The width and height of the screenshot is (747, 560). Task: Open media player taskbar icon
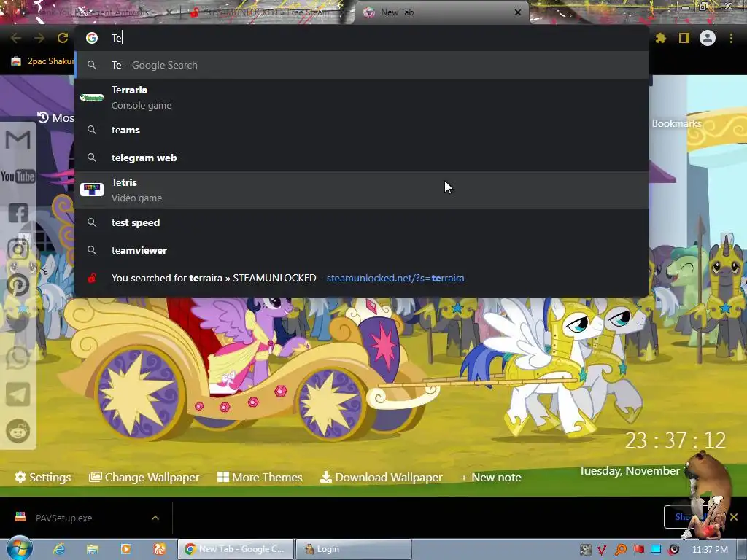pos(125,549)
